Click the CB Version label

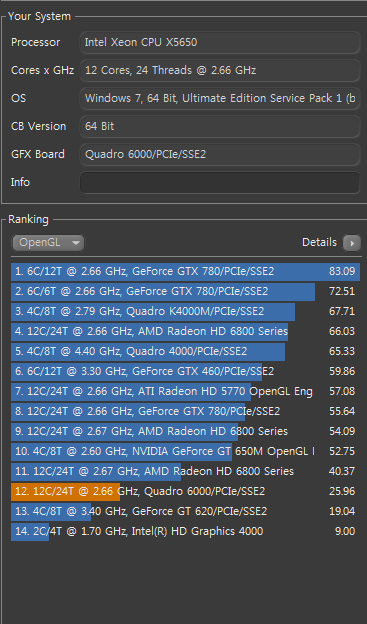click(x=39, y=126)
